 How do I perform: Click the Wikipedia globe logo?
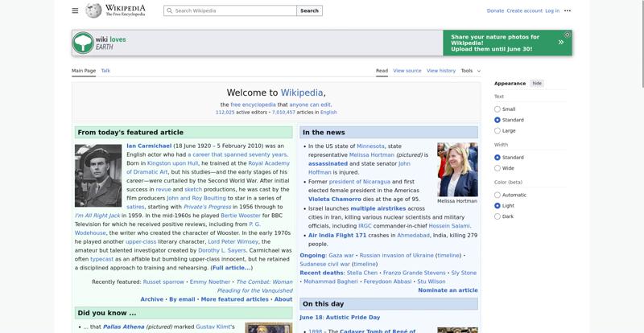point(93,10)
